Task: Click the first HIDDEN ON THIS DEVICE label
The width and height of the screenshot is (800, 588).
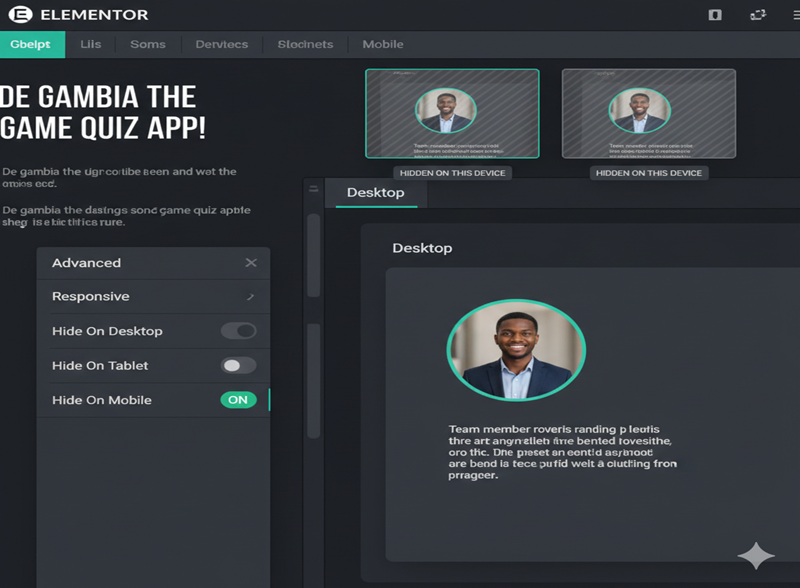Action: pyautogui.click(x=452, y=173)
